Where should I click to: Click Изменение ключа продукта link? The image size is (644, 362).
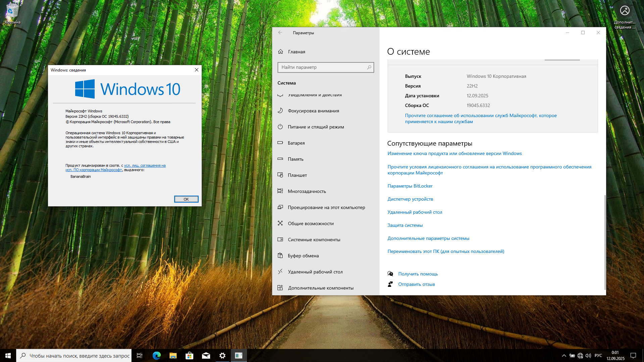click(x=454, y=153)
